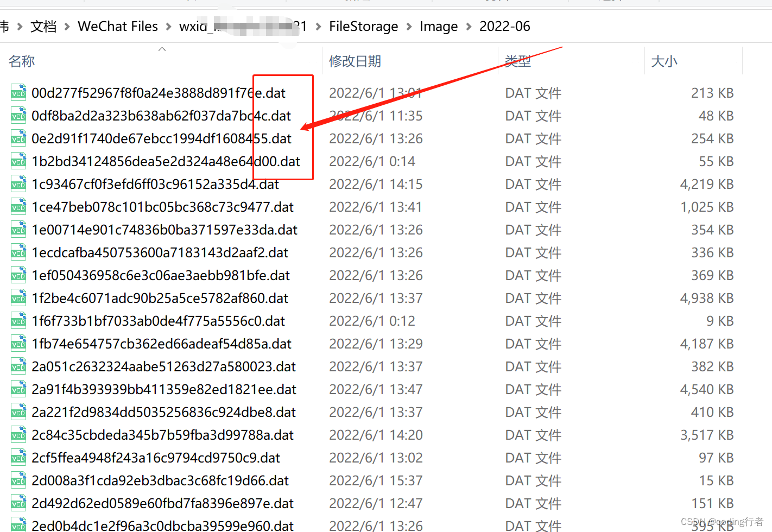772x532 pixels.
Task: Click the 名称 column header
Action: point(22,61)
